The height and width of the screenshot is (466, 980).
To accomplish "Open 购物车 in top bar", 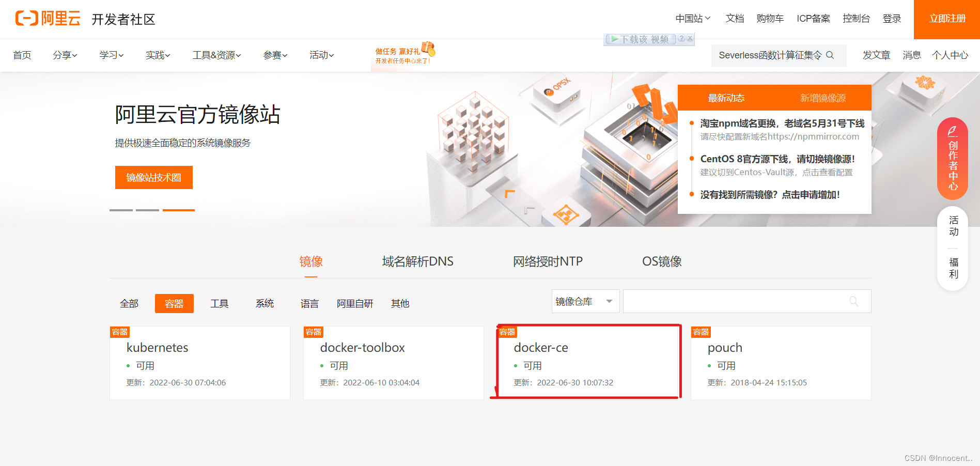I will [x=770, y=19].
